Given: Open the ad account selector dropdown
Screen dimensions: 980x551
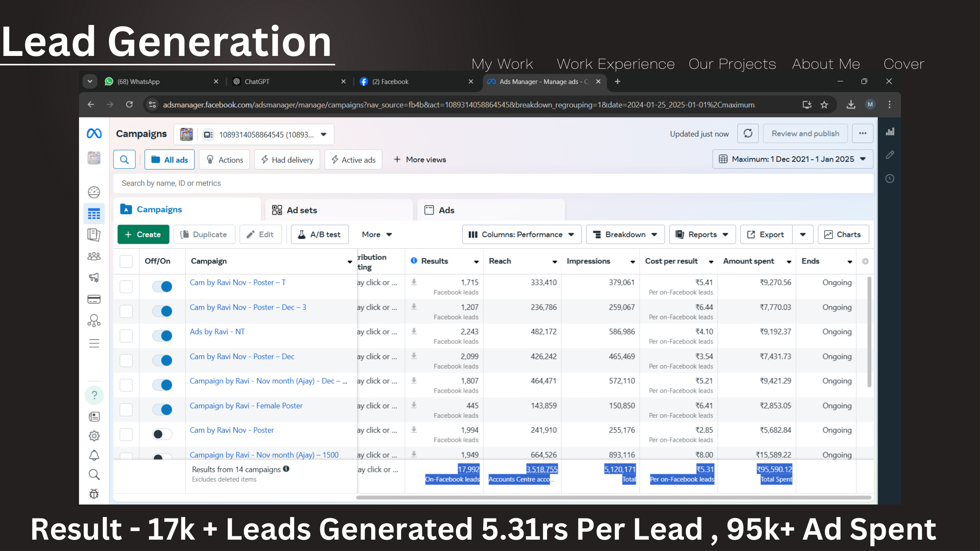Looking at the screenshot, I should (254, 135).
